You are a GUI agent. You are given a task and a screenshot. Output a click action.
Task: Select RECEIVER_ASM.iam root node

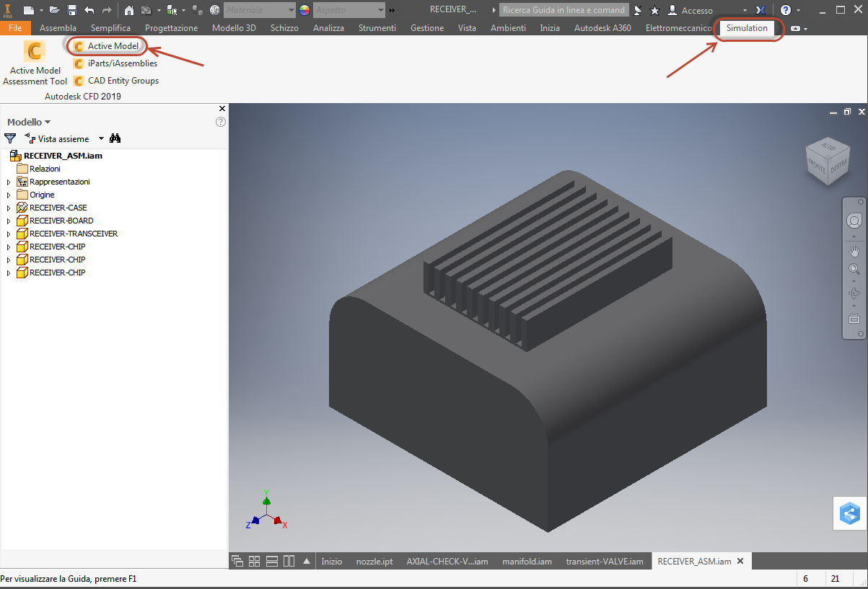(x=56, y=156)
